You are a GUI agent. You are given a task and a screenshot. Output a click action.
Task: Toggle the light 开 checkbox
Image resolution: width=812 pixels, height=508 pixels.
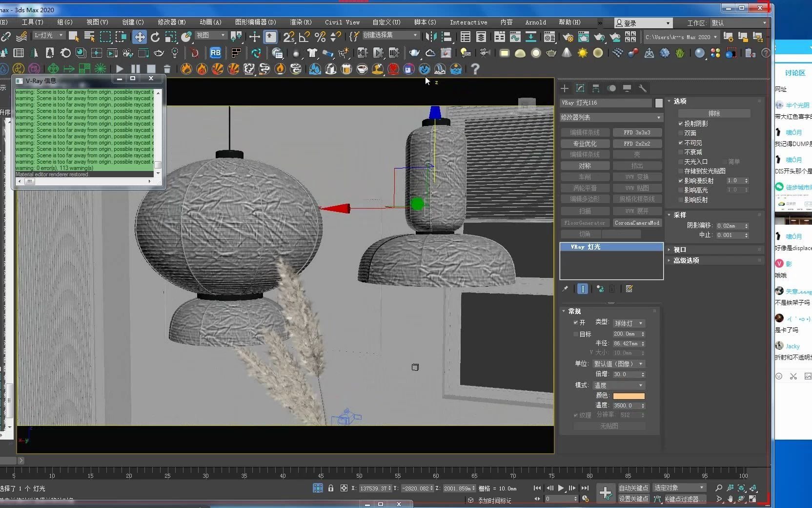[x=576, y=322]
